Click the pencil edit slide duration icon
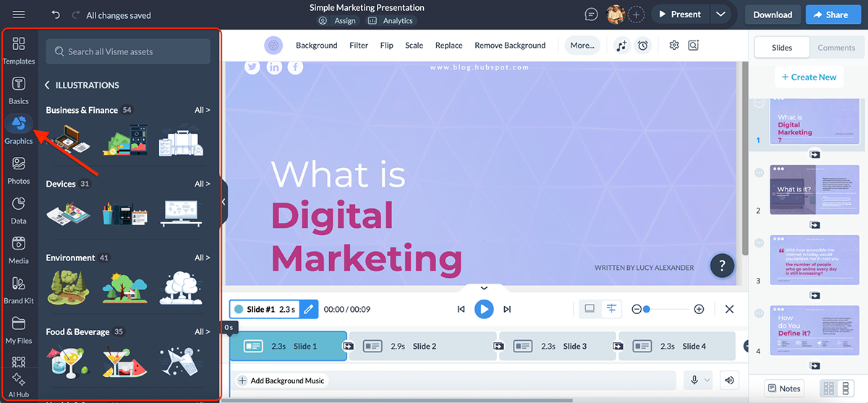Viewport: 868px width, 403px height. [309, 310]
